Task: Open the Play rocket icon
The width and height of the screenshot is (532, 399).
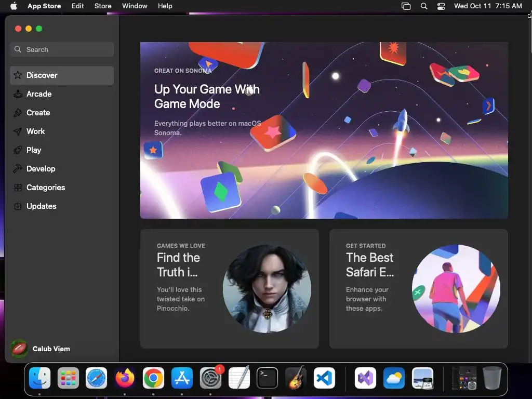Action: pyautogui.click(x=18, y=150)
